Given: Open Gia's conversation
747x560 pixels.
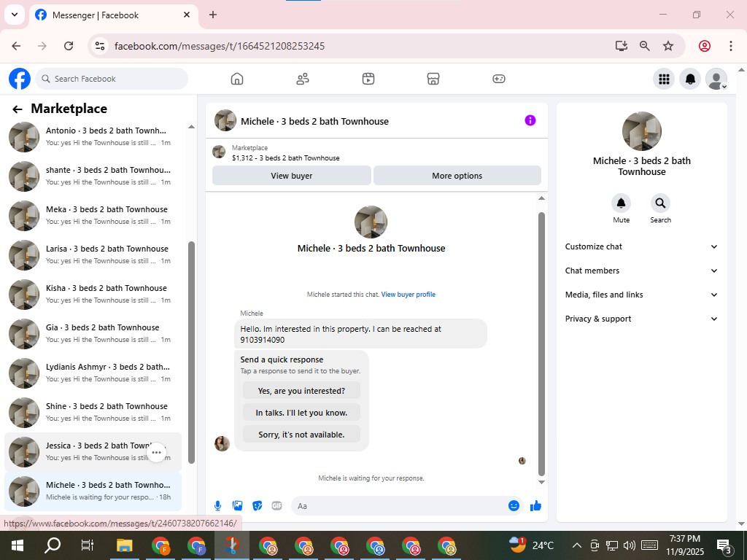Looking at the screenshot, I should (x=93, y=334).
